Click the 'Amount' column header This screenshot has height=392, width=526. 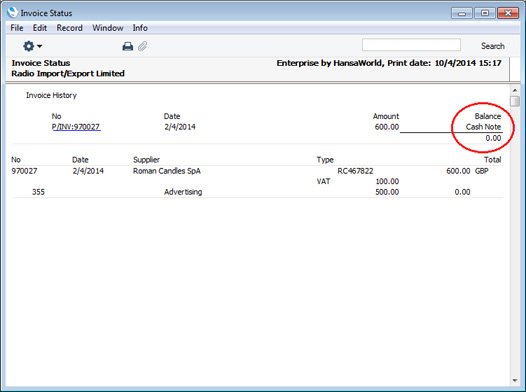click(386, 116)
